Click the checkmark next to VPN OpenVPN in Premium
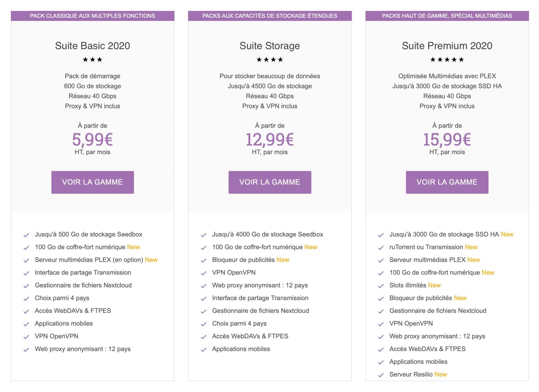This screenshot has width=539, height=392. coord(381,324)
